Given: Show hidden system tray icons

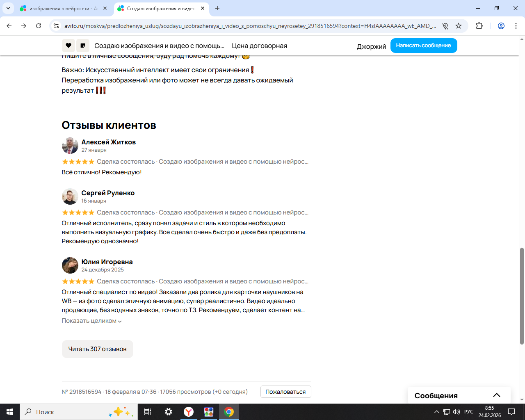Looking at the screenshot, I should click(x=436, y=412).
